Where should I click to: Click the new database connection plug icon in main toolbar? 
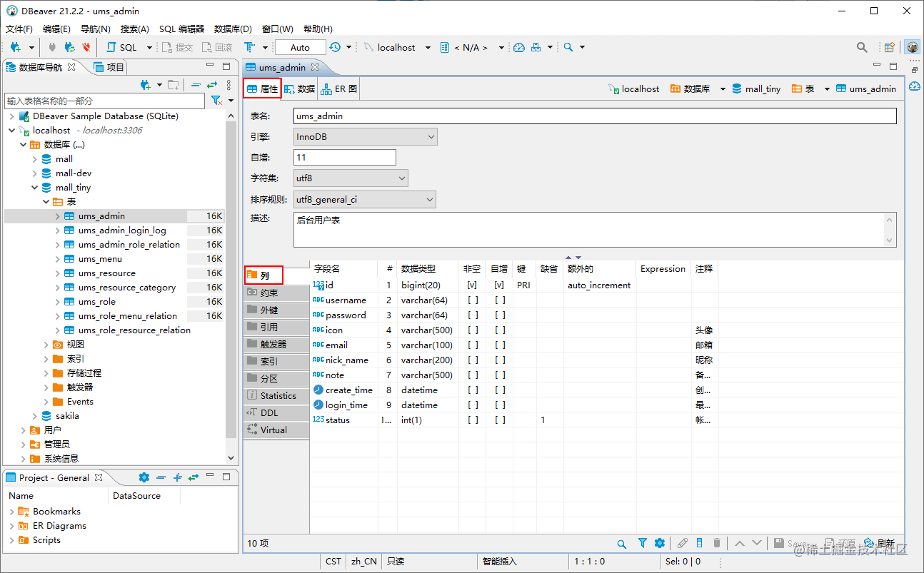click(15, 47)
